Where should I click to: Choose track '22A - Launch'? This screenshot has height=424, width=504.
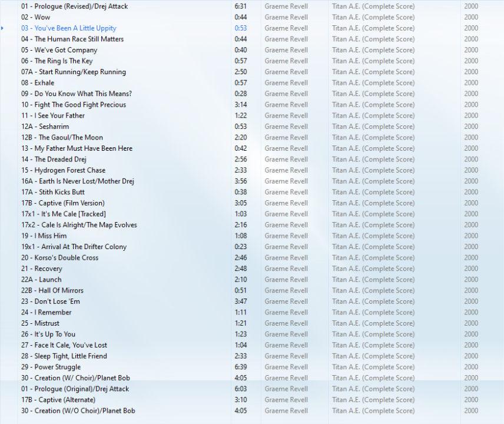[x=41, y=280]
